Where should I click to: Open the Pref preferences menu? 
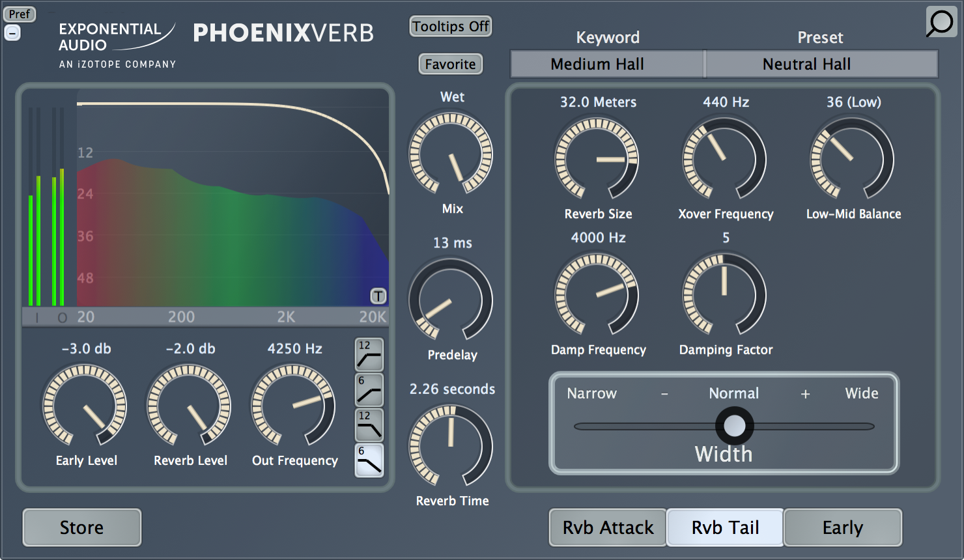click(x=19, y=14)
